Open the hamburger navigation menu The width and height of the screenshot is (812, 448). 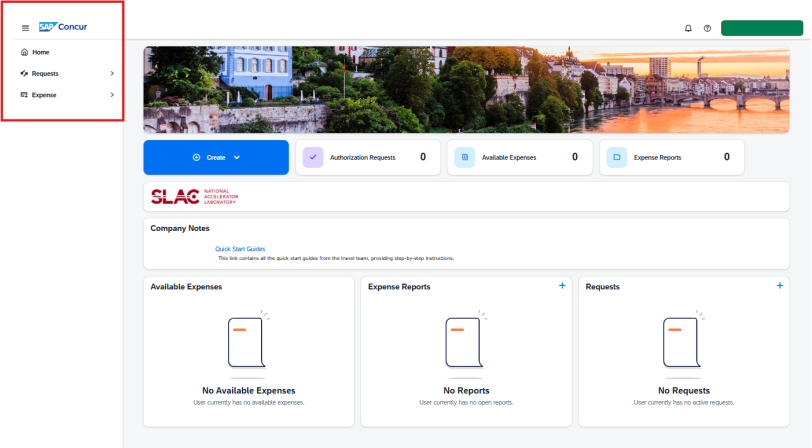[25, 28]
